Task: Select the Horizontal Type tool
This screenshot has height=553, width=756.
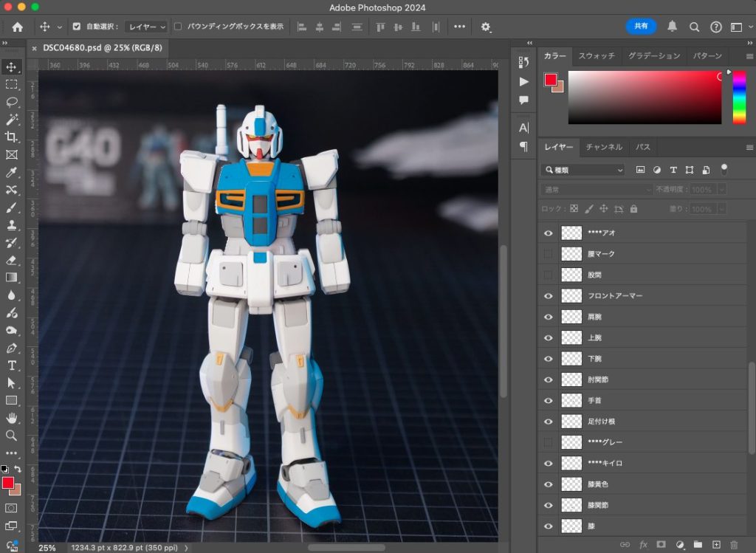Action: tap(12, 365)
